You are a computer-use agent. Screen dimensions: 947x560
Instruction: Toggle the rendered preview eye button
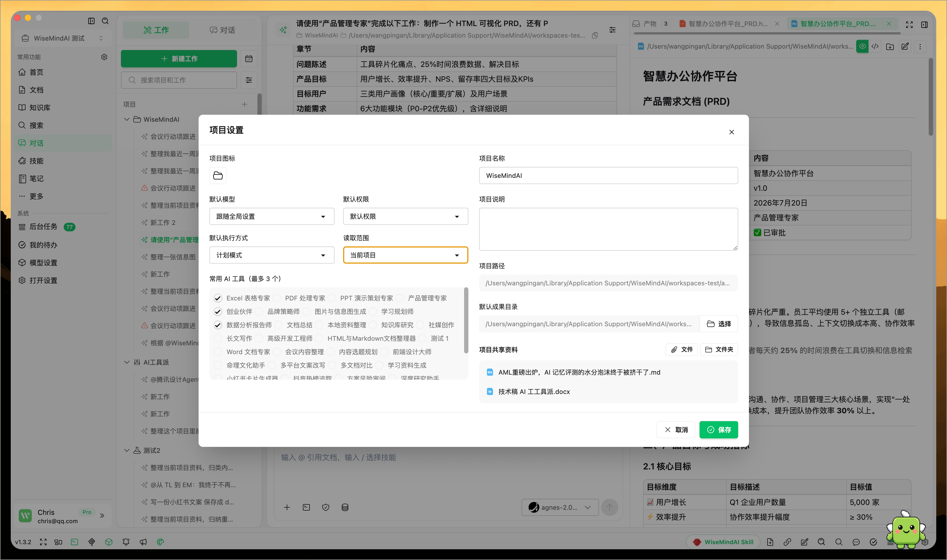[862, 46]
